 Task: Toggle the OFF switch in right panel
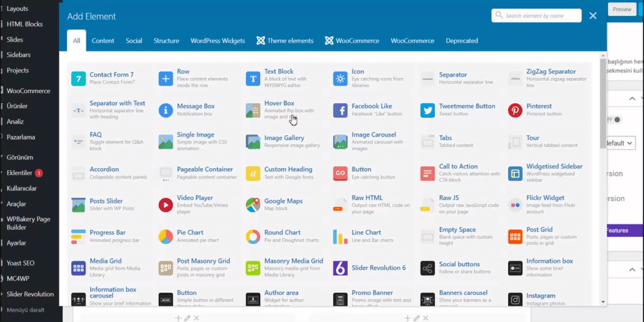coord(614,120)
